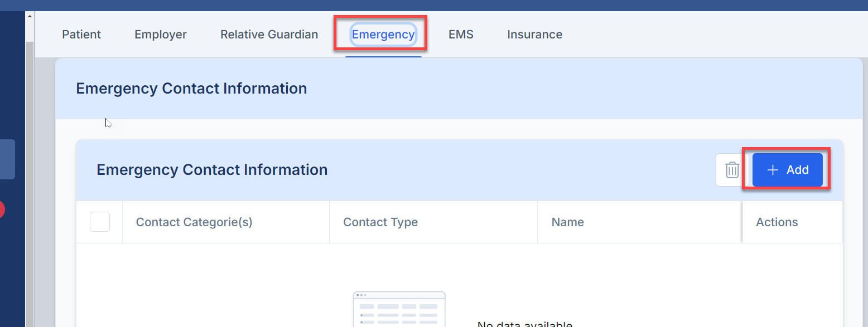Add a new emergency contact
Screen dimensions: 868x327
[x=788, y=170]
